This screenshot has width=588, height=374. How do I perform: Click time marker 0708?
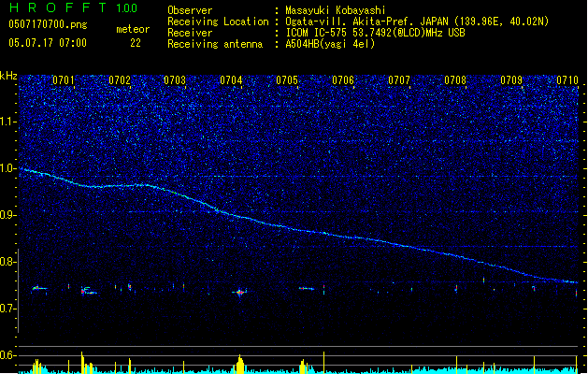click(x=455, y=80)
